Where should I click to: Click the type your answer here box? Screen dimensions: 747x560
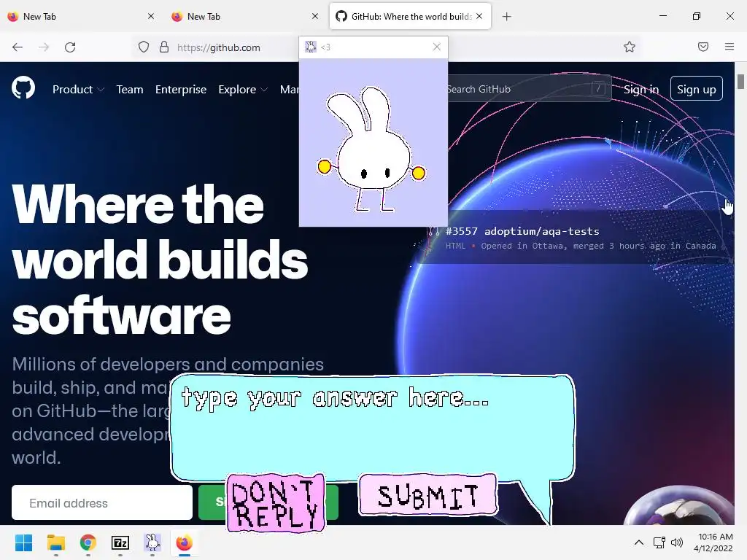coord(373,427)
